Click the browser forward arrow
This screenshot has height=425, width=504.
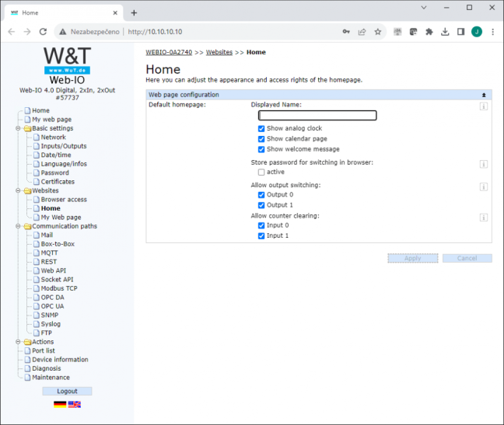click(27, 32)
